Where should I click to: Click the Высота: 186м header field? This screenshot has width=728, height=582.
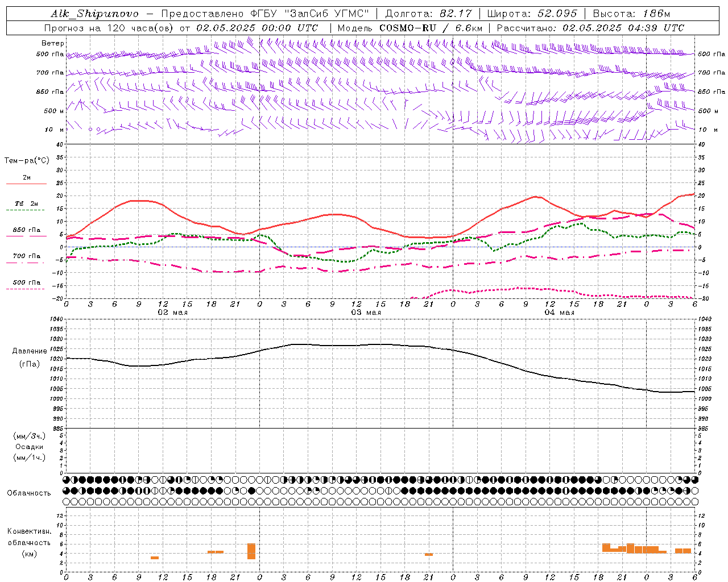(x=631, y=14)
